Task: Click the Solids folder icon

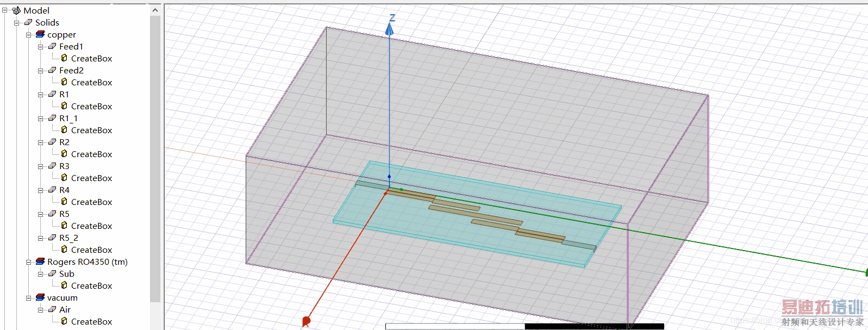Action: (28, 22)
